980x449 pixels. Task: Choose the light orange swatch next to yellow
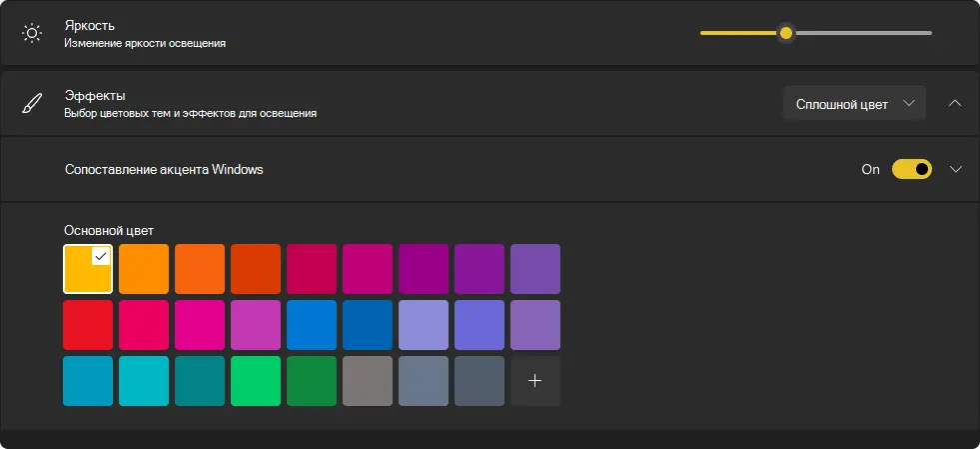[x=144, y=269]
